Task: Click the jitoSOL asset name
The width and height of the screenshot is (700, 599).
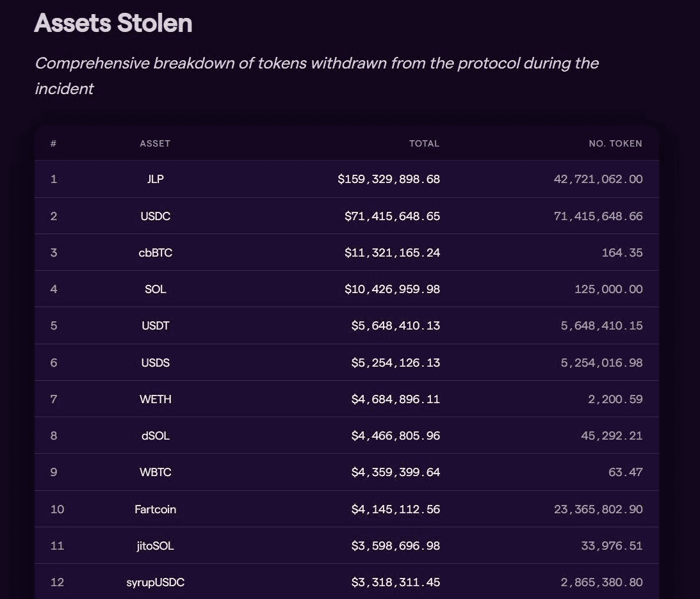Action: [156, 546]
